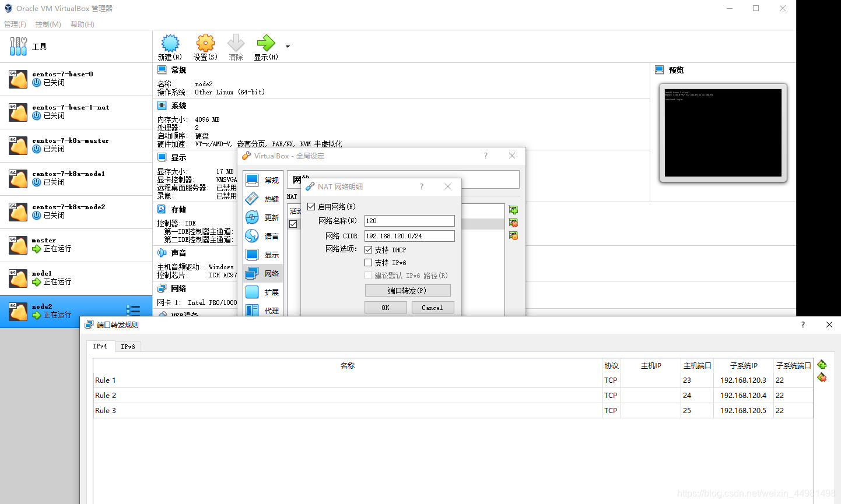Open the 常规 section header in details
The width and height of the screenshot is (841, 504).
click(178, 70)
